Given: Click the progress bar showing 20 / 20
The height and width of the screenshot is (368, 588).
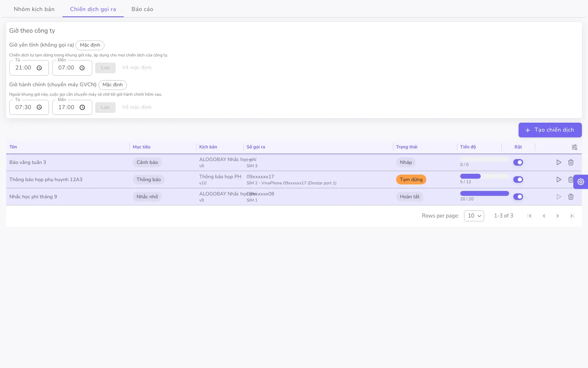Looking at the screenshot, I should pyautogui.click(x=485, y=193).
